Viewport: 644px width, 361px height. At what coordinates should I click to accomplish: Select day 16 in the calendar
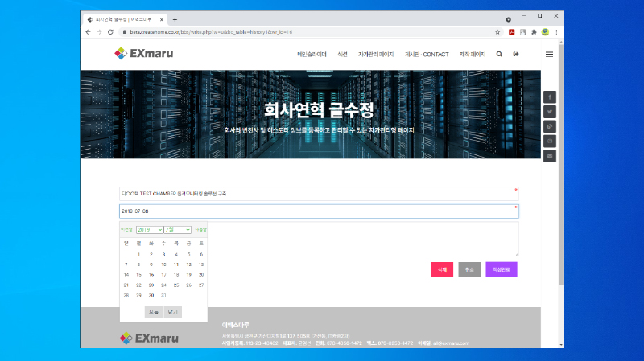[151, 275]
